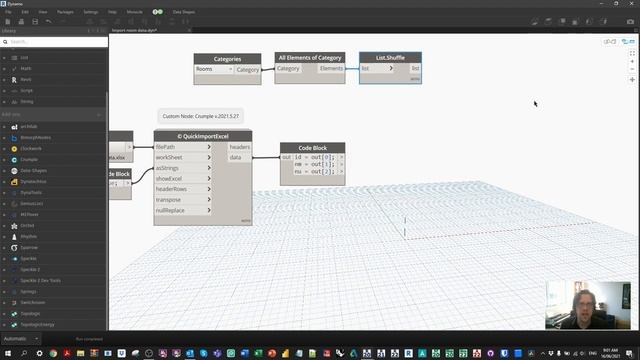This screenshot has width=640, height=360.
Task: Click the nullReplace input port chevron
Action: click(209, 211)
